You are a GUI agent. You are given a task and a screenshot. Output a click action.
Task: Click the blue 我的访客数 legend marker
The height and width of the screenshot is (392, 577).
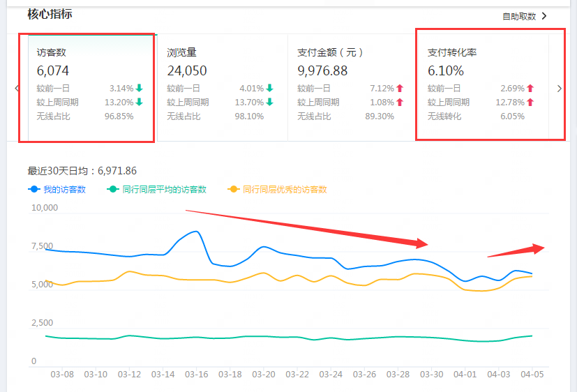pyautogui.click(x=34, y=189)
